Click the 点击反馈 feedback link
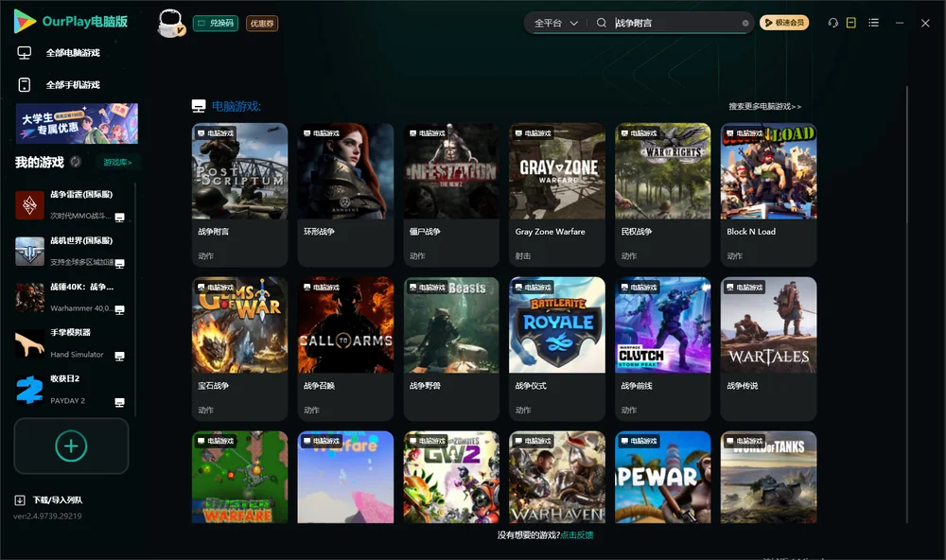Viewport: 946px width, 560px height. [x=577, y=535]
